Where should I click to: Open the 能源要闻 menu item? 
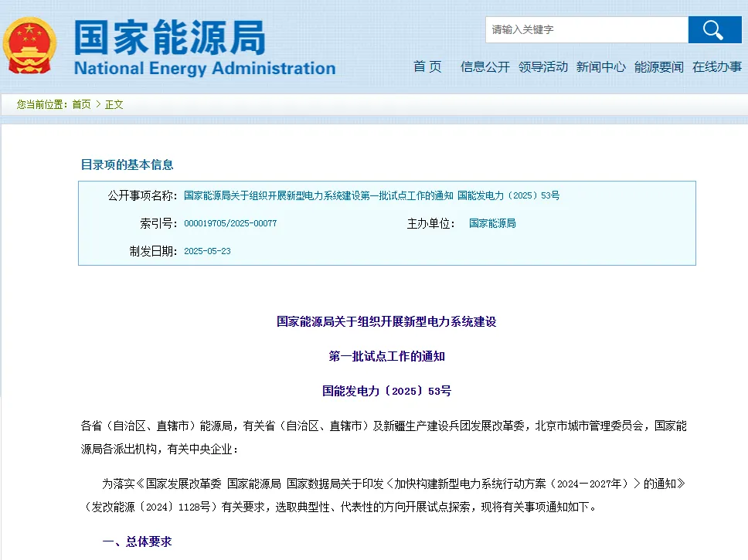point(658,67)
